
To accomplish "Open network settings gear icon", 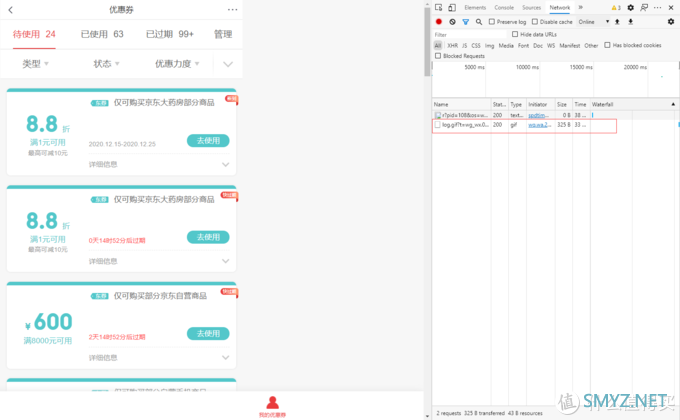I will 671,22.
